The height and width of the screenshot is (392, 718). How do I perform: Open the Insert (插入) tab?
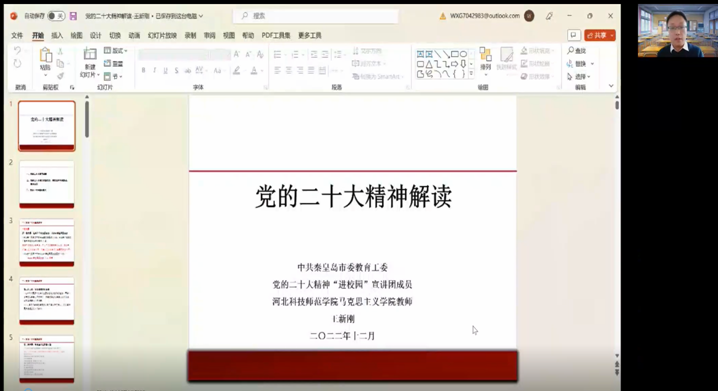[x=57, y=35]
